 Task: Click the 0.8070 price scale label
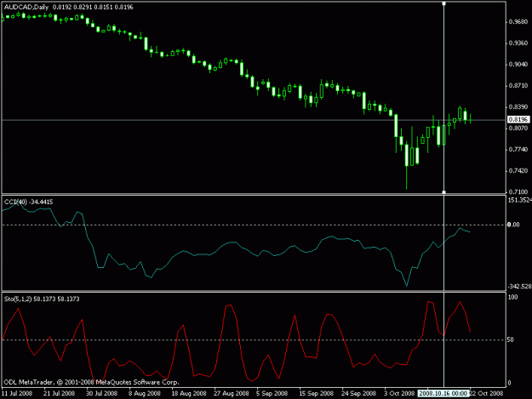point(518,128)
